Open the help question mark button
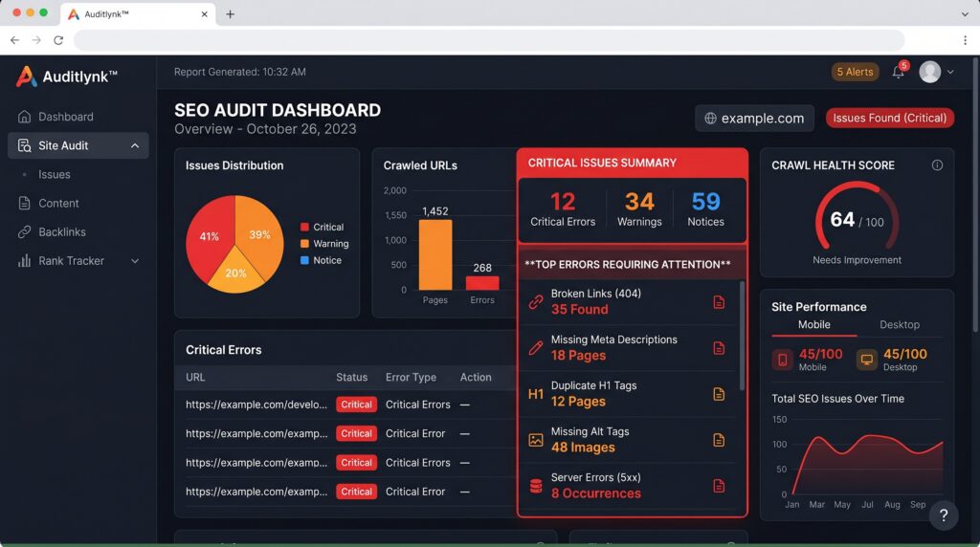Screen dimensions: 980x547 [x=944, y=515]
